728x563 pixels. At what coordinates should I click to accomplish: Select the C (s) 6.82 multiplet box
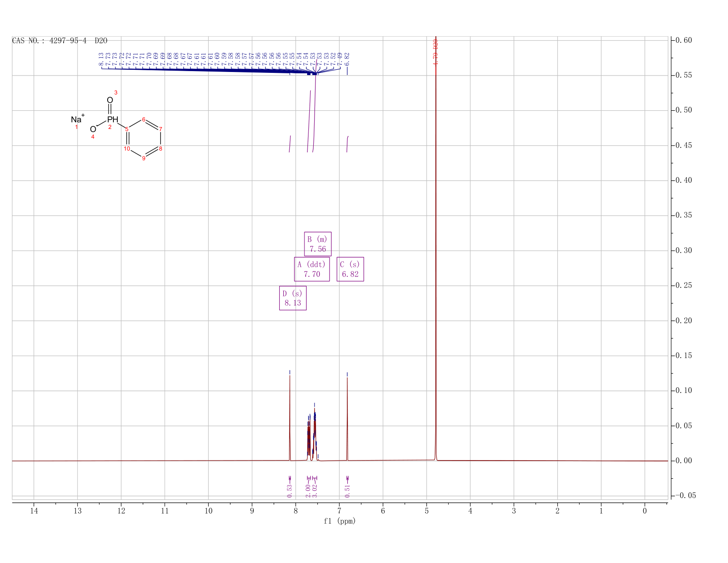(350, 269)
